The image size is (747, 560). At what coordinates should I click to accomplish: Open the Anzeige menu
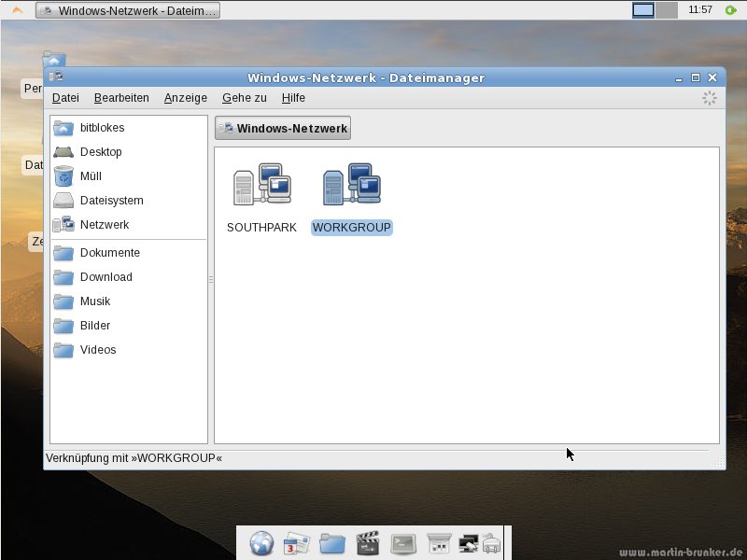(x=186, y=98)
